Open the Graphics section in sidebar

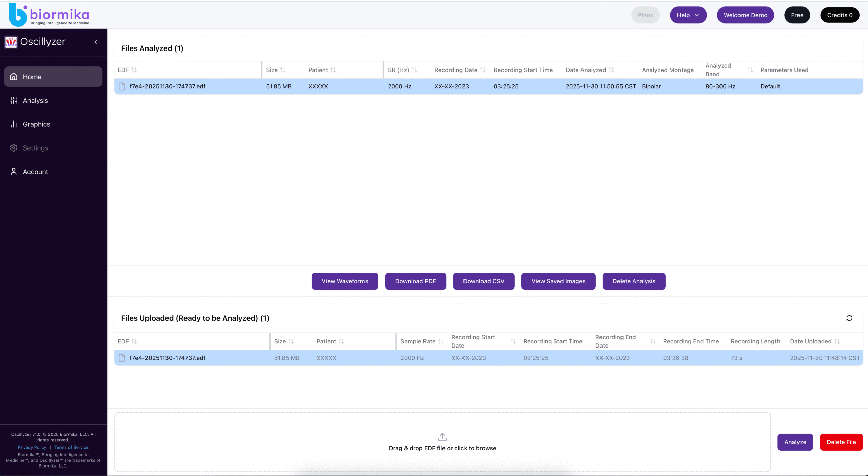pos(36,124)
